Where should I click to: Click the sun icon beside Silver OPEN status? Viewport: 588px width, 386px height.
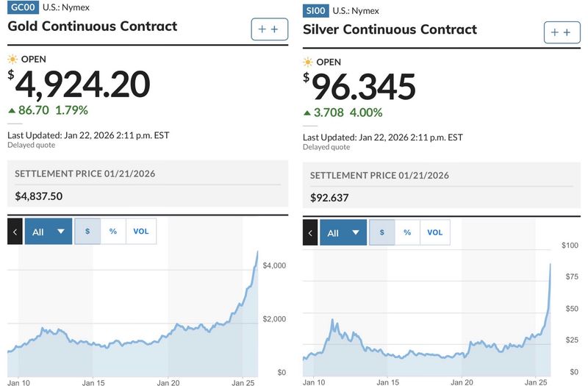(307, 62)
